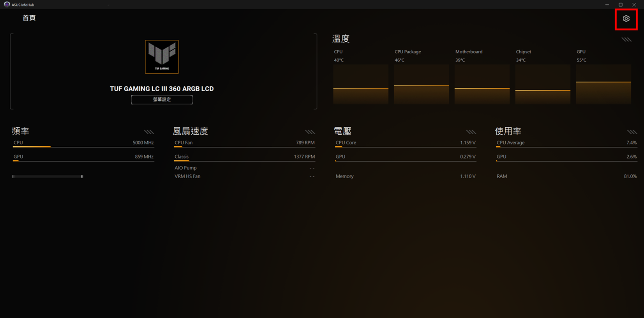This screenshot has width=644, height=318.
Task: Click the "Chipset" temperature label
Action: [524, 52]
